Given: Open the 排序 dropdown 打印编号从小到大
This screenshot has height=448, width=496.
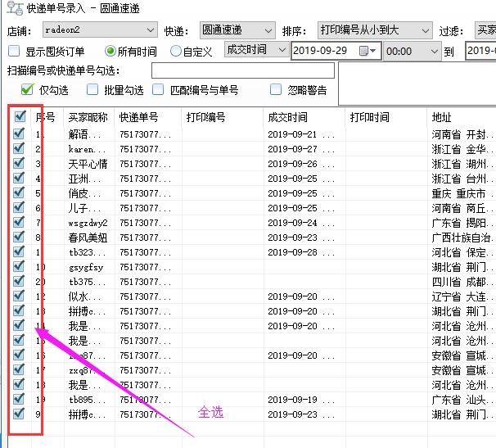Looking at the screenshot, I should [371, 31].
